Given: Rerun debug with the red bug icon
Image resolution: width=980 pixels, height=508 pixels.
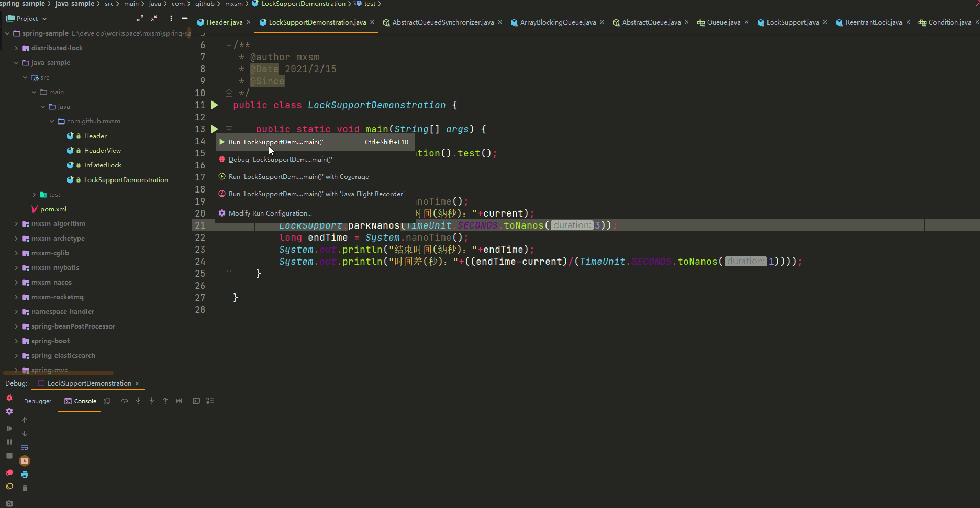Looking at the screenshot, I should (x=9, y=398).
